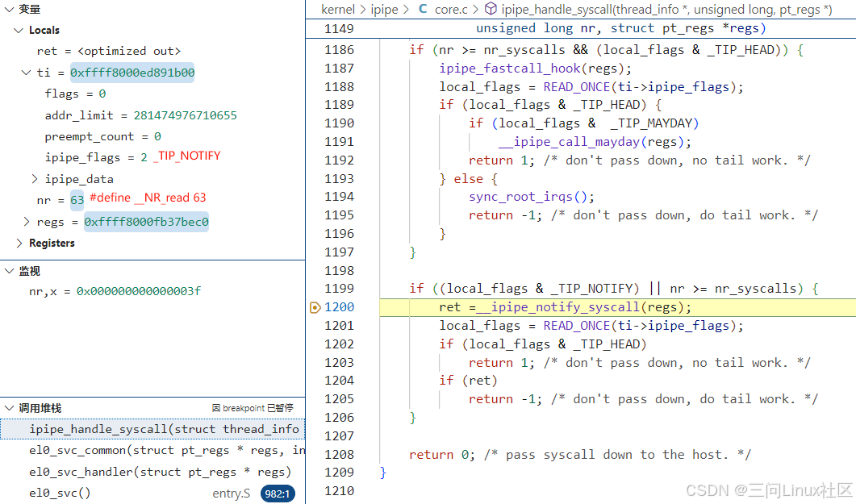856x504 pixels.
Task: Open the core.c breadcrumb segment
Action: click(x=451, y=9)
